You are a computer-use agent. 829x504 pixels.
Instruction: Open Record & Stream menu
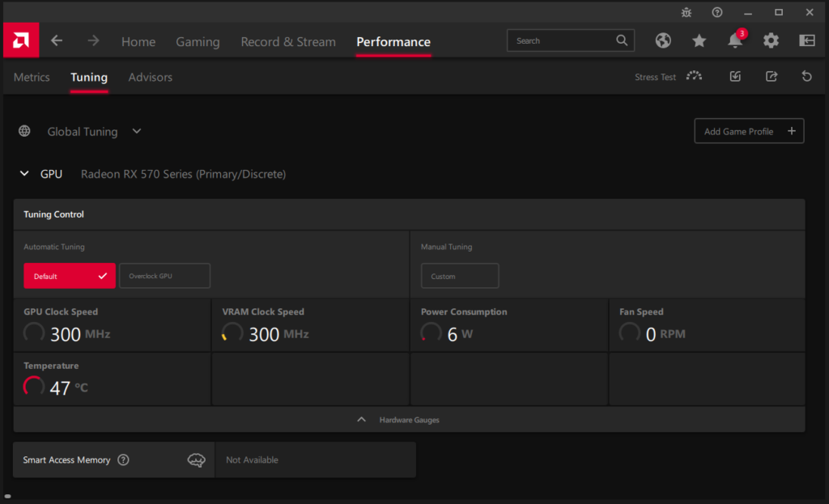288,41
